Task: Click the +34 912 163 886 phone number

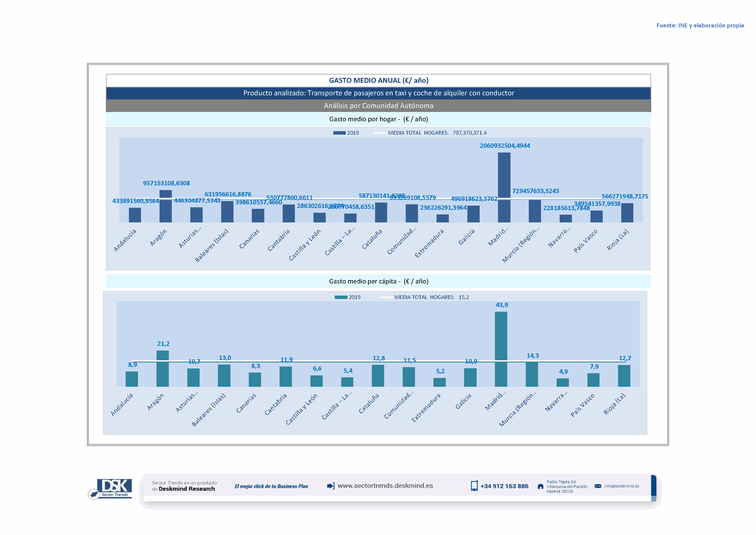Action: pos(504,486)
